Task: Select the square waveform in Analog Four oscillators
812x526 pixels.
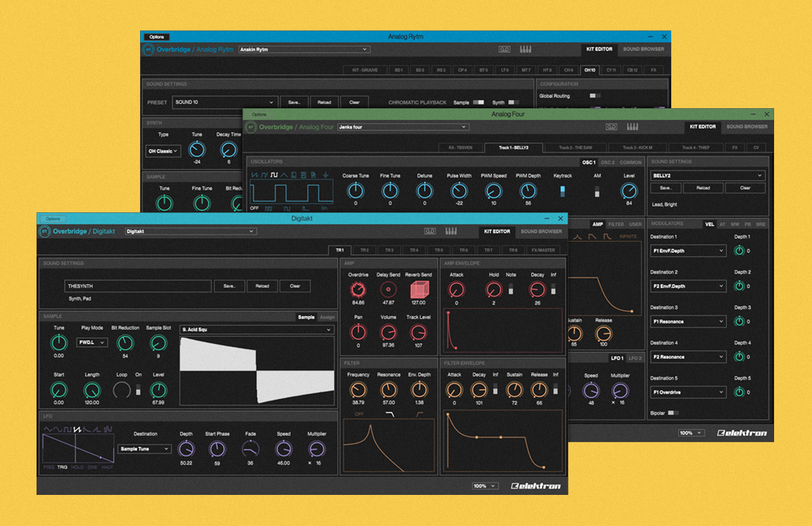Action: click(275, 176)
